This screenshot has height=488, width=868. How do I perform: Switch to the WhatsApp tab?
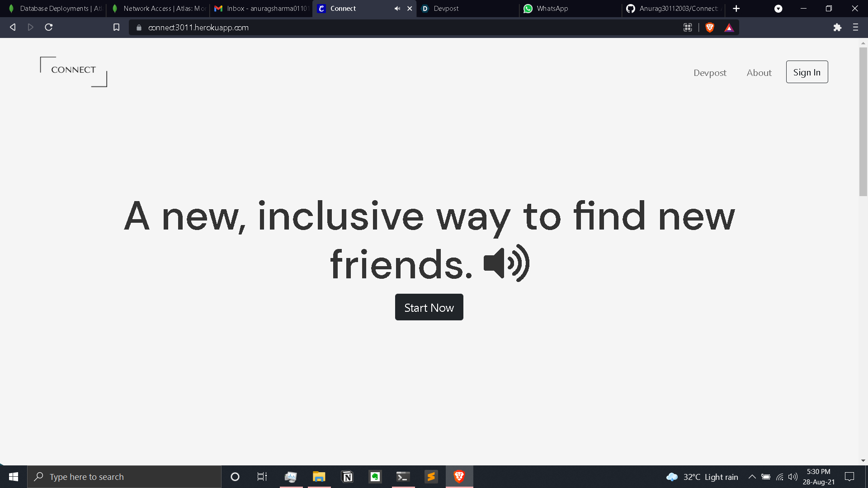570,9
